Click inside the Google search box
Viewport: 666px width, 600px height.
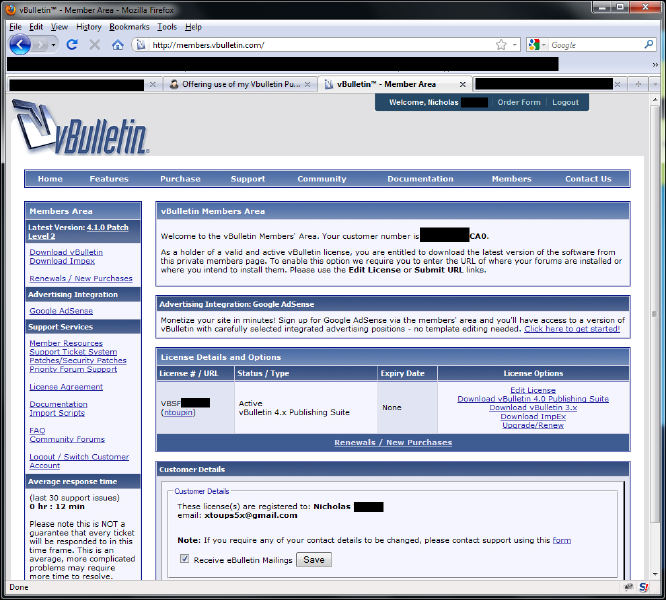pyautogui.click(x=596, y=45)
